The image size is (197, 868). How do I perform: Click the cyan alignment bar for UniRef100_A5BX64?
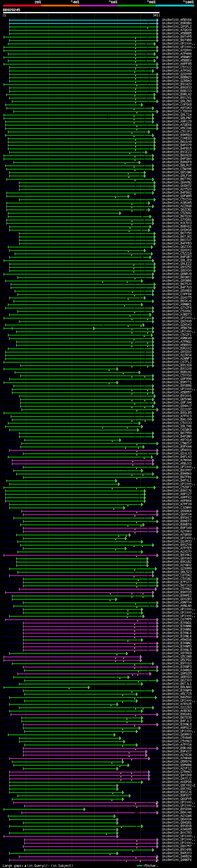[83, 20]
